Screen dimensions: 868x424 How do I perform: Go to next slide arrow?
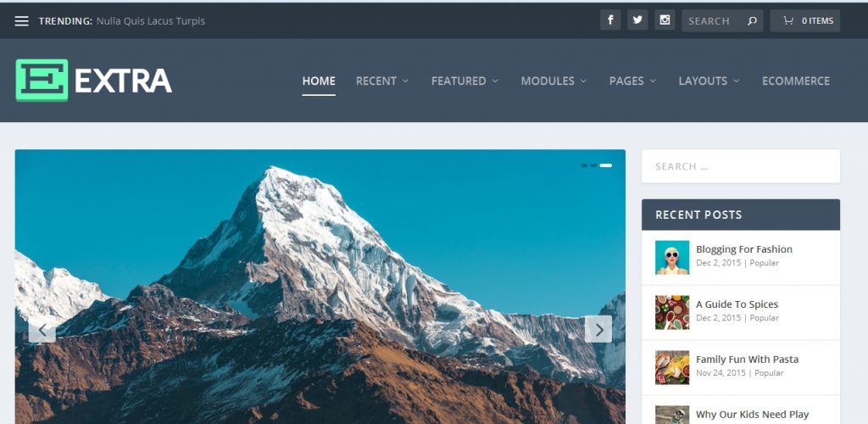click(598, 329)
